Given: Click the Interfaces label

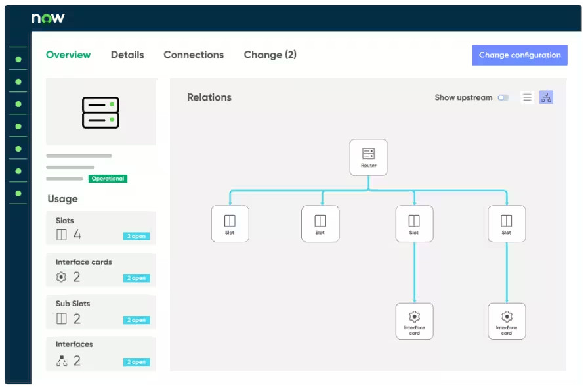Looking at the screenshot, I should tap(74, 344).
